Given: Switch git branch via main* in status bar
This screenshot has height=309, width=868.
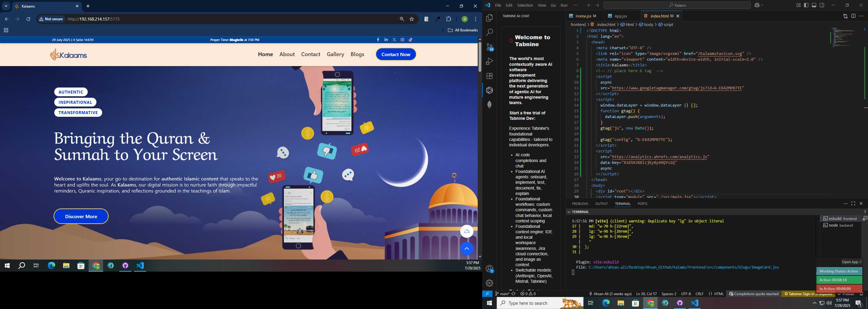Looking at the screenshot, I should click(502, 294).
